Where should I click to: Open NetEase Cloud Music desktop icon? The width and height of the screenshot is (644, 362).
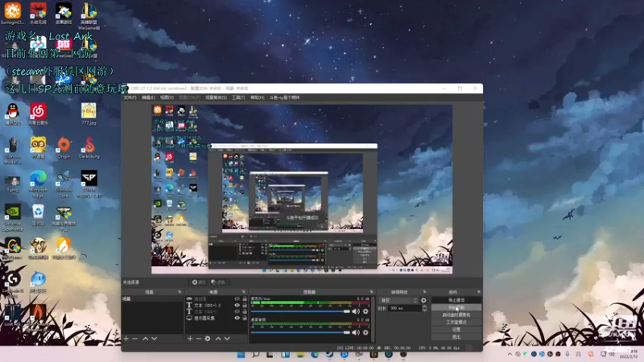pos(38,113)
